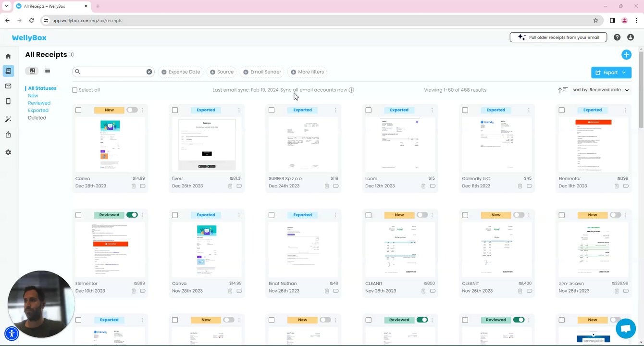The width and height of the screenshot is (644, 346).
Task: Open the Export dropdown button
Action: click(x=611, y=73)
